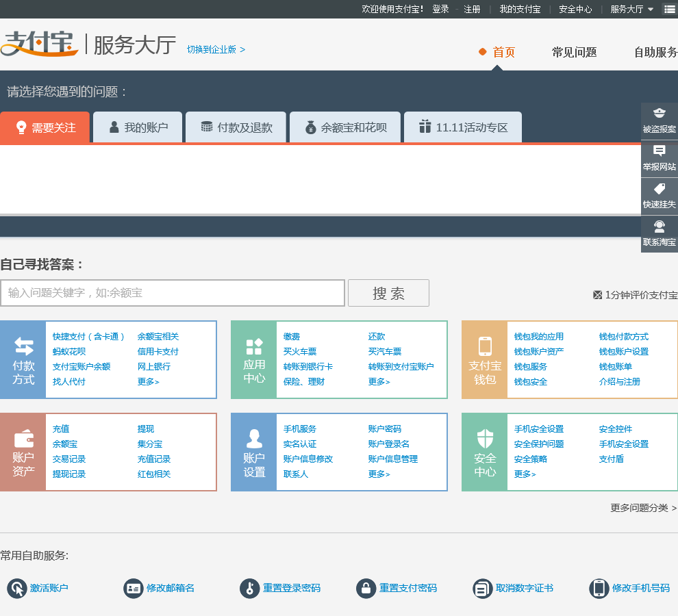The image size is (678, 616).
Task: Expand the 服务大厅 dropdown in top bar
Action: 631,10
